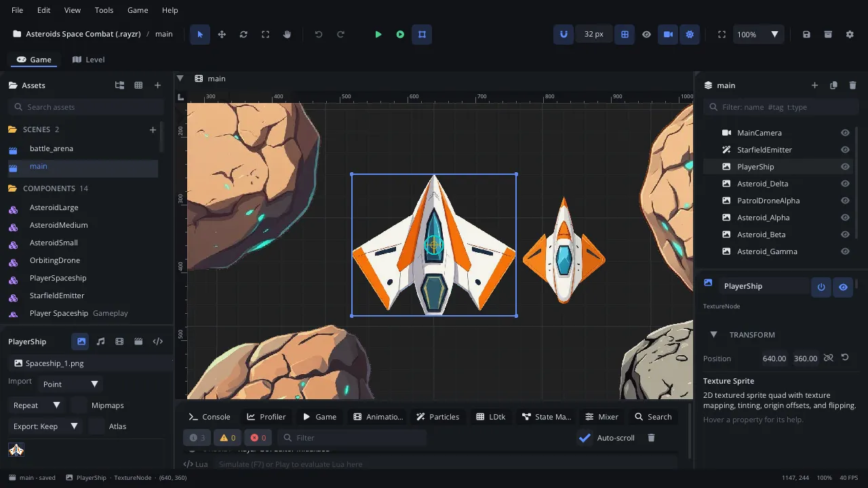Enable the Atlas checkbox

(97, 426)
